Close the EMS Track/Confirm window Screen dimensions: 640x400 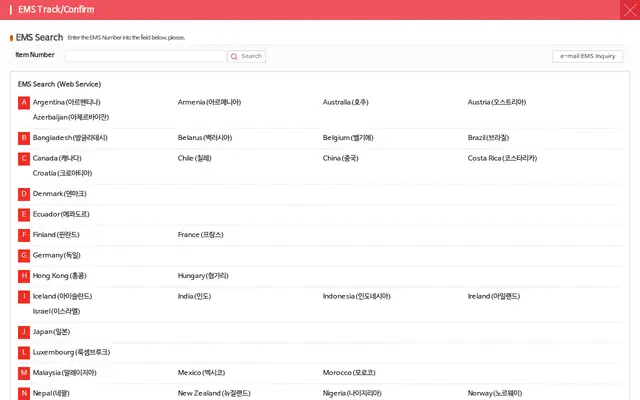[x=630, y=10]
